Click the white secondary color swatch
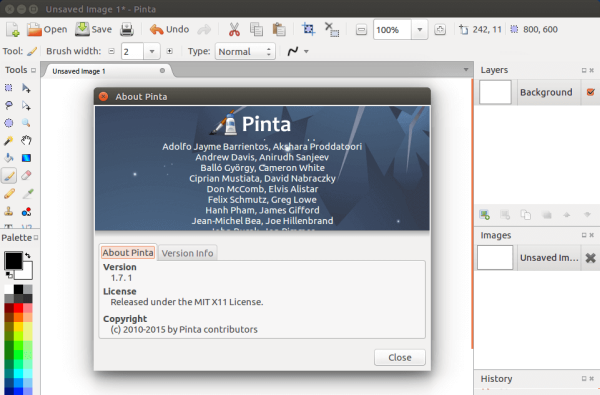This screenshot has height=395, width=600. click(x=28, y=274)
